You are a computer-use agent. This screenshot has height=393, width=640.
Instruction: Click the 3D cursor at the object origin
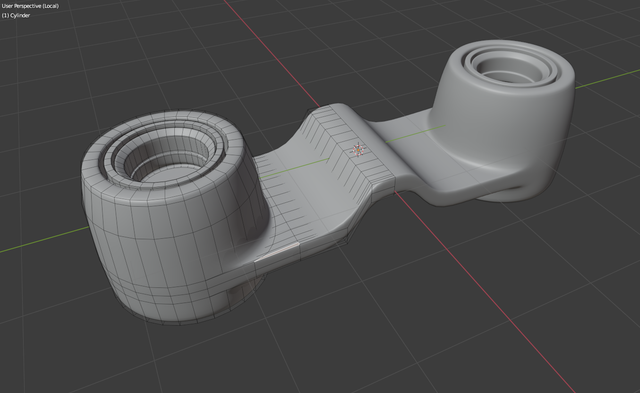pyautogui.click(x=358, y=150)
